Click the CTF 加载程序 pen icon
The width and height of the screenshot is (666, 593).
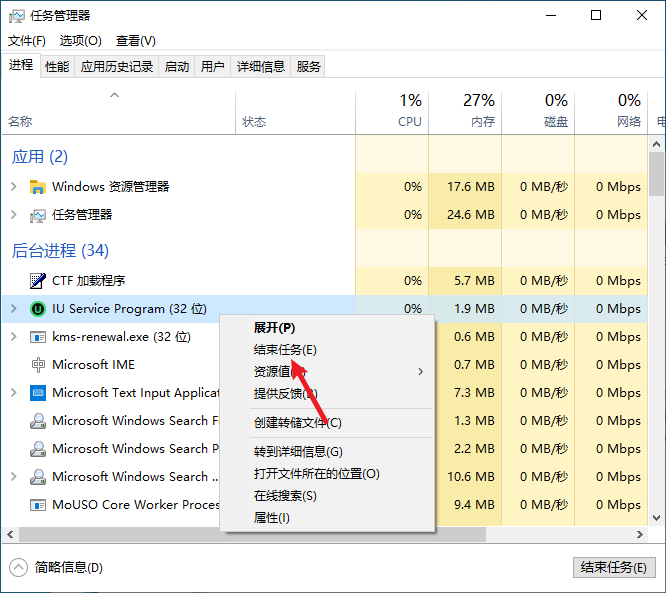coord(38,281)
